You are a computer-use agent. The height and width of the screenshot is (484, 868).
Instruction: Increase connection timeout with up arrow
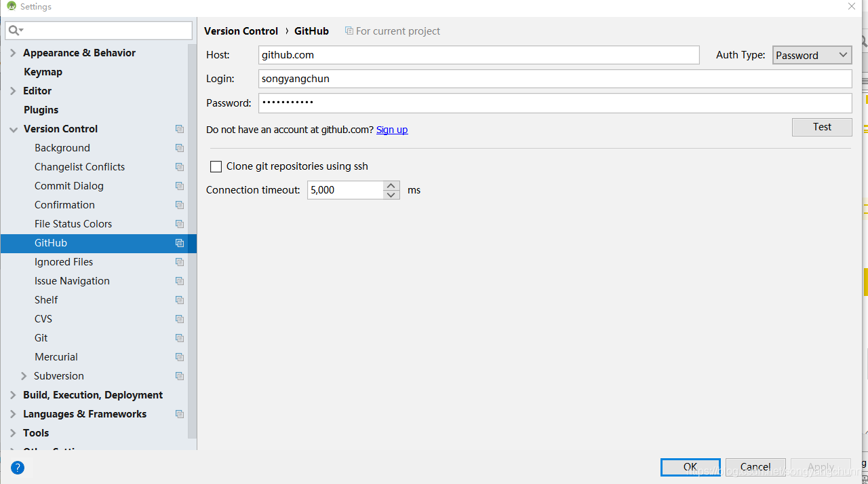pyautogui.click(x=391, y=185)
